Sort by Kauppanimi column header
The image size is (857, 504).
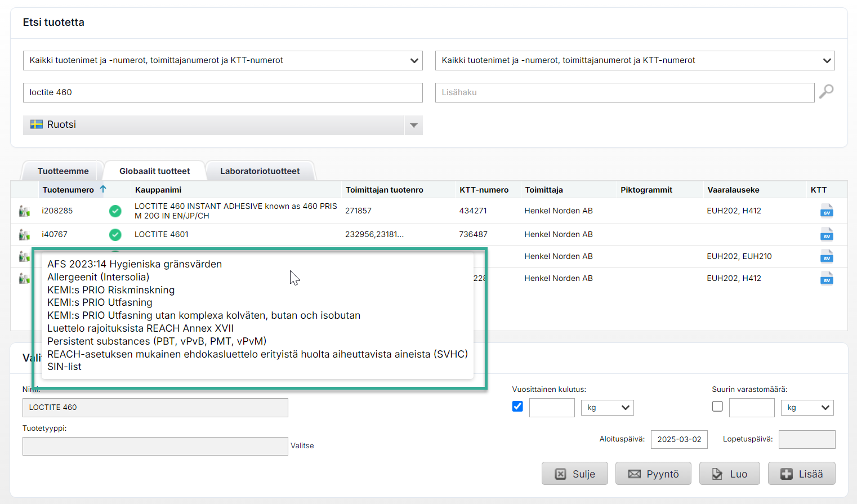click(x=158, y=190)
